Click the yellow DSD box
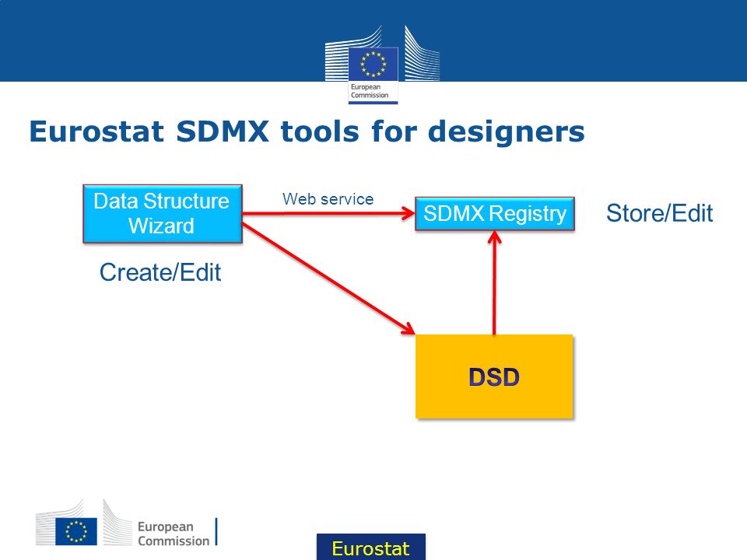This screenshot has width=747, height=560. tap(494, 376)
